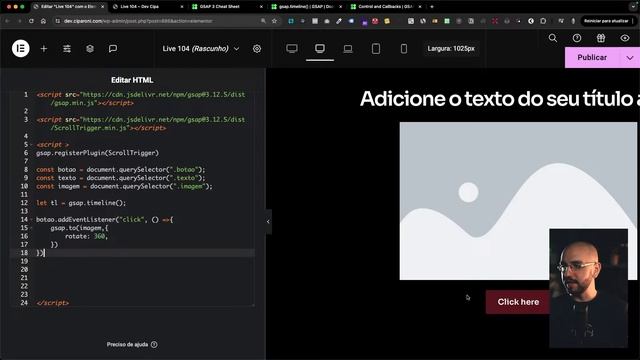Image resolution: width=640 pixels, height=360 pixels.
Task: Select the placeholder image in preview
Action: click(x=518, y=201)
